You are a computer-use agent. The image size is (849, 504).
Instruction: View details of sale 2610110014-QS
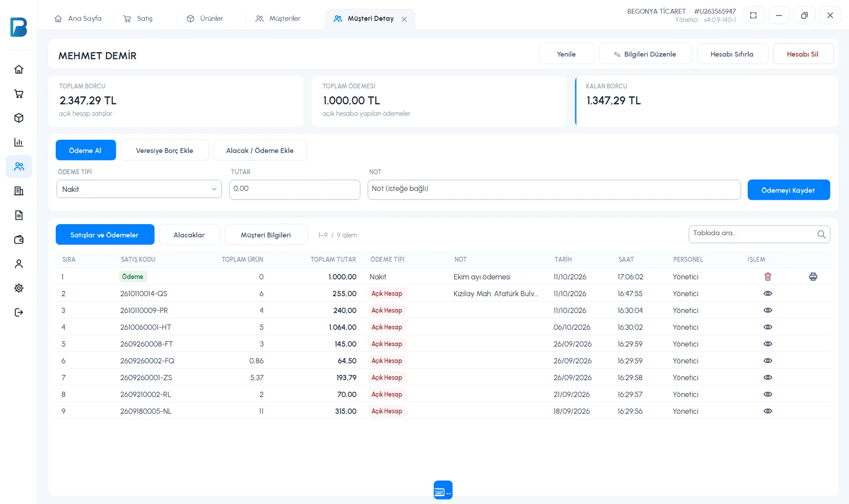click(x=768, y=294)
